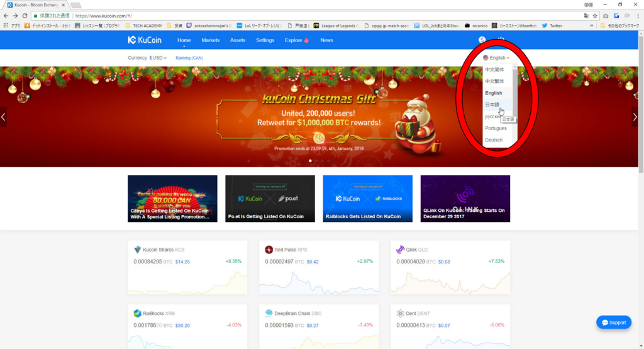Viewport: 644px width, 349px height.
Task: Select 中文繁体 from the language list
Action: [x=494, y=81]
